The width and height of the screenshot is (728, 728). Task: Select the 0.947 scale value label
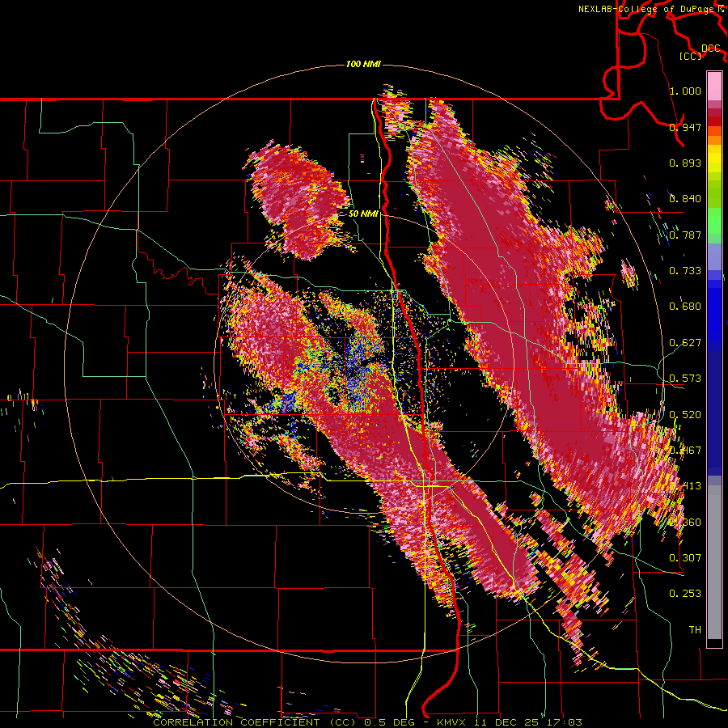tap(685, 127)
